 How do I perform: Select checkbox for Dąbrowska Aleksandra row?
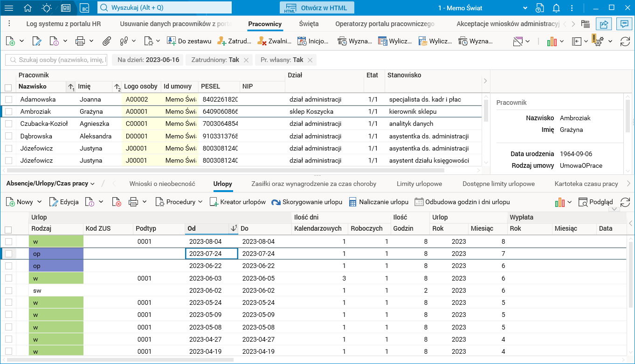[9, 136]
